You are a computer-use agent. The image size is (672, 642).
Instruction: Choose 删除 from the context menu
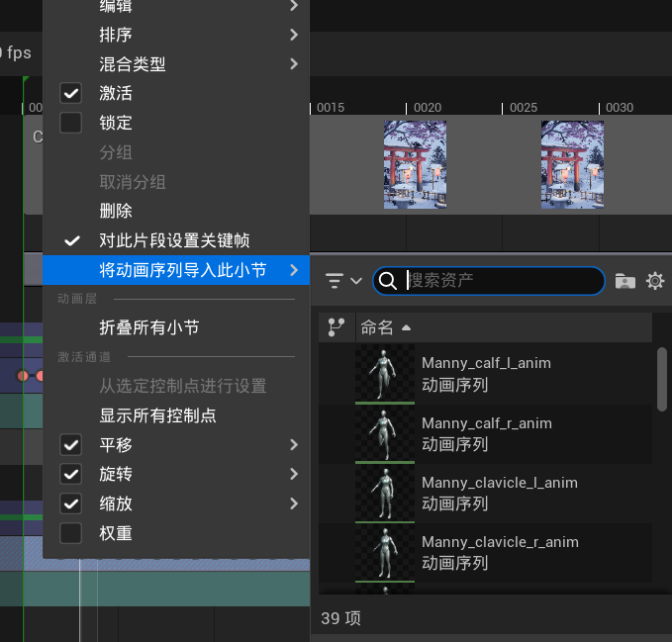(x=116, y=212)
